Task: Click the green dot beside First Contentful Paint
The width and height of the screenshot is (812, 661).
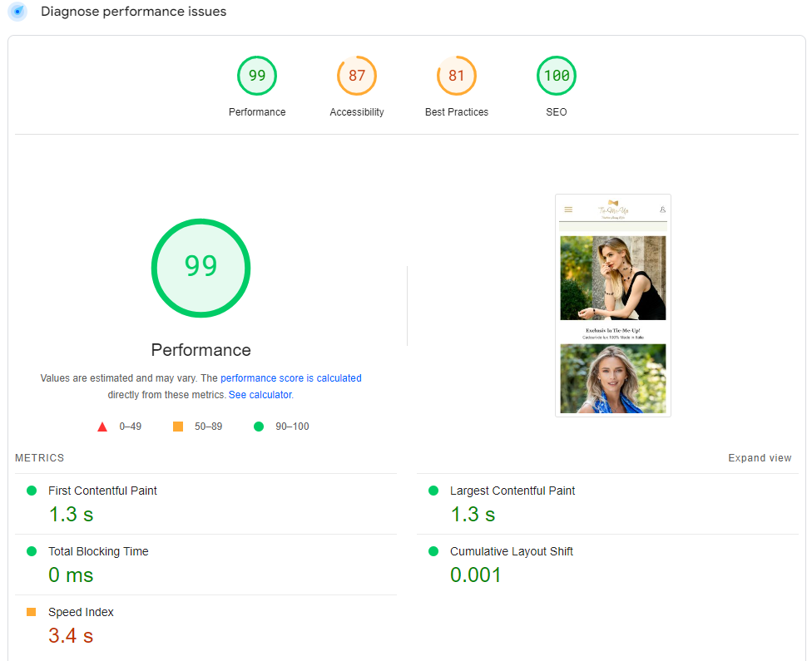Action: (32, 491)
